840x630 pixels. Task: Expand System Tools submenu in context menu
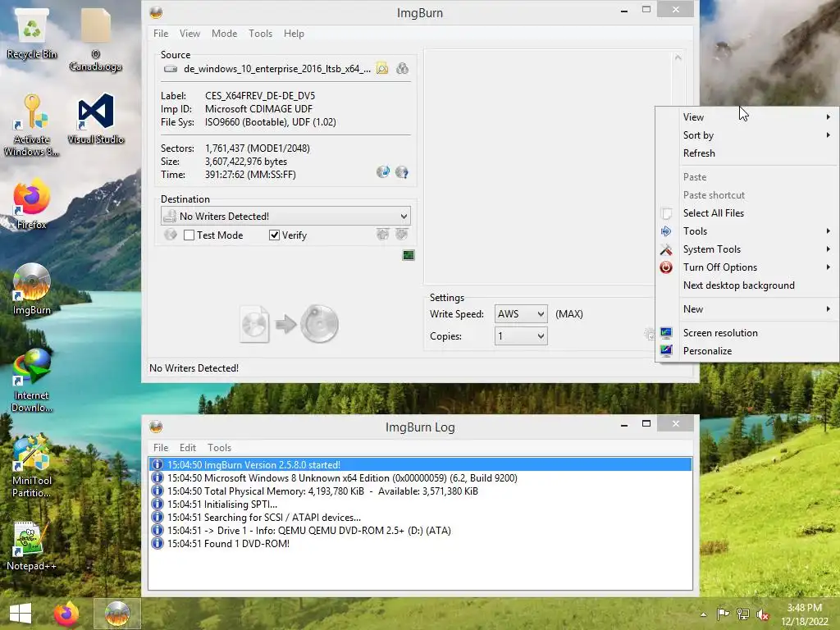pyautogui.click(x=747, y=249)
